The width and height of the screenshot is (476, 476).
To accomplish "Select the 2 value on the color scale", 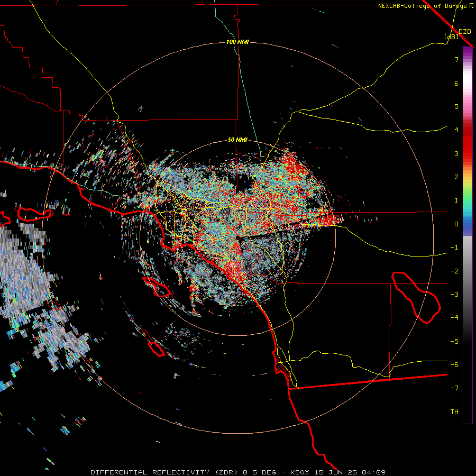I will [x=456, y=177].
